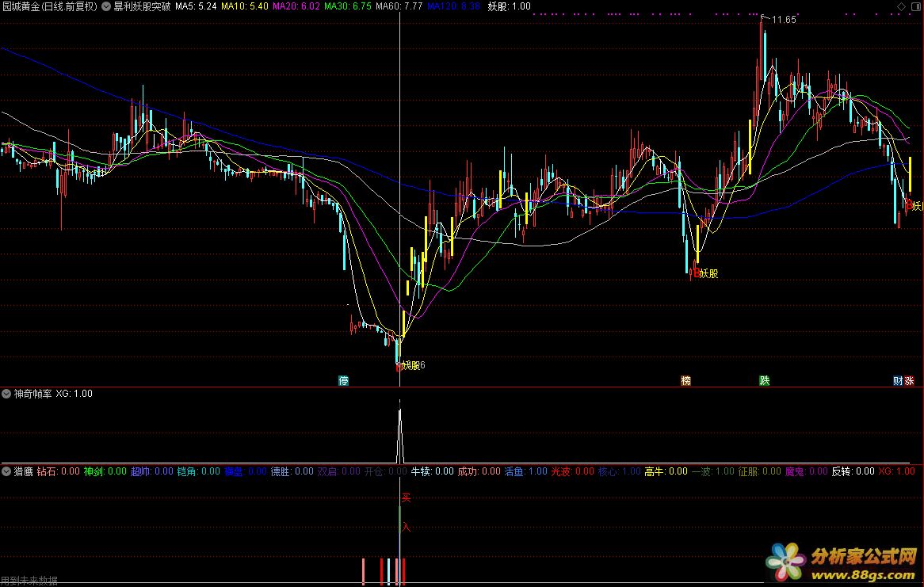Viewport: 924px width, 587px height.
Task: Click the 征服: 0.00 value
Action: (x=760, y=471)
